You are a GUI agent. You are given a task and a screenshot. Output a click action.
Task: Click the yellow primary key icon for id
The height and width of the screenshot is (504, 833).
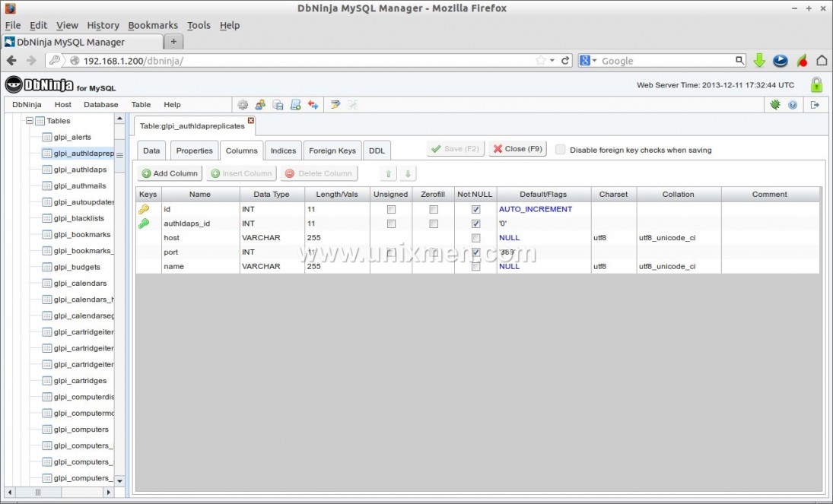coord(144,209)
